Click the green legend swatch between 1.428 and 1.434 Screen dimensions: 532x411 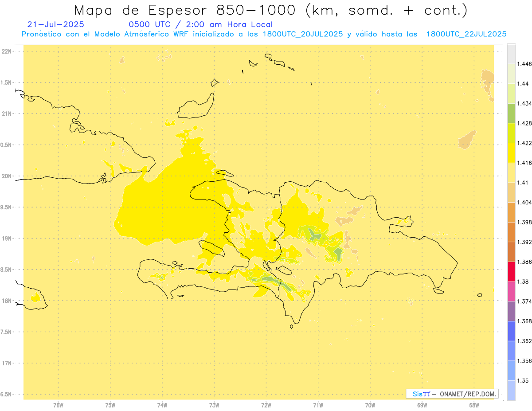coord(511,113)
